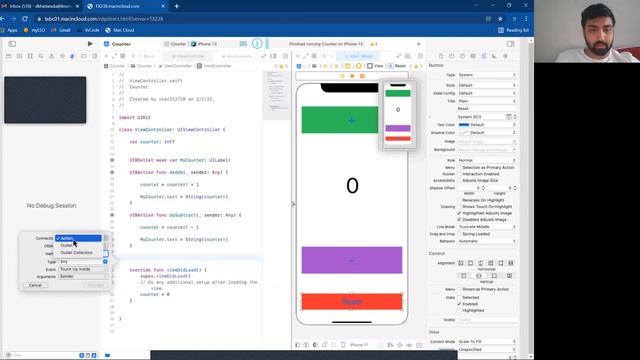Image resolution: width=640 pixels, height=360 pixels.
Task: Uncheck Highlighted Adjusts Image
Action: (459, 213)
